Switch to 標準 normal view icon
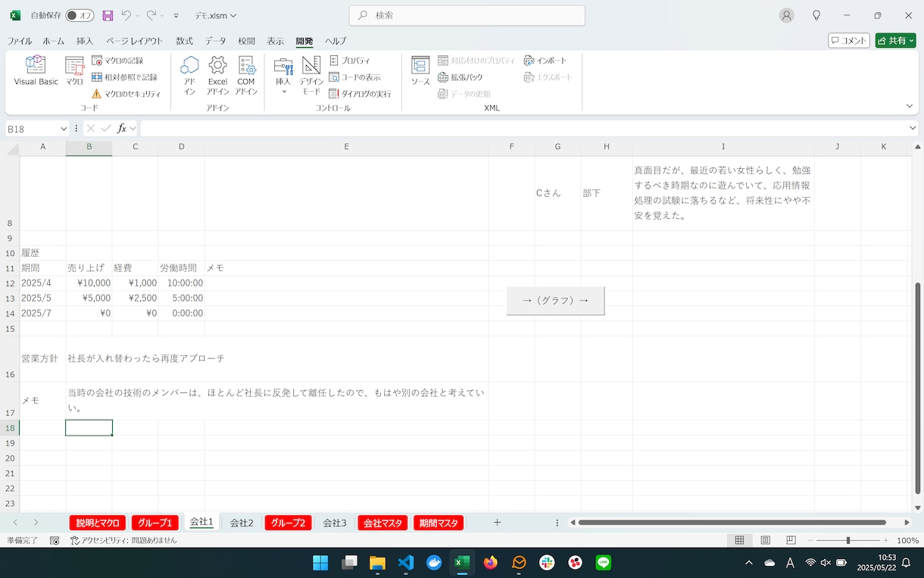 739,540
